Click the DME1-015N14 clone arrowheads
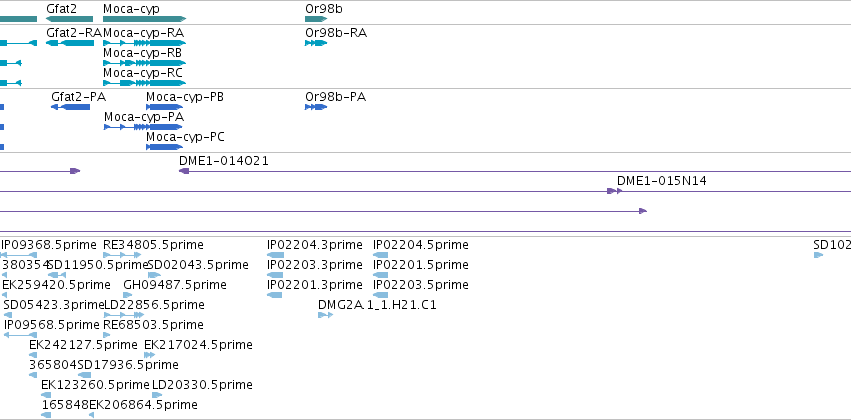 click(614, 191)
